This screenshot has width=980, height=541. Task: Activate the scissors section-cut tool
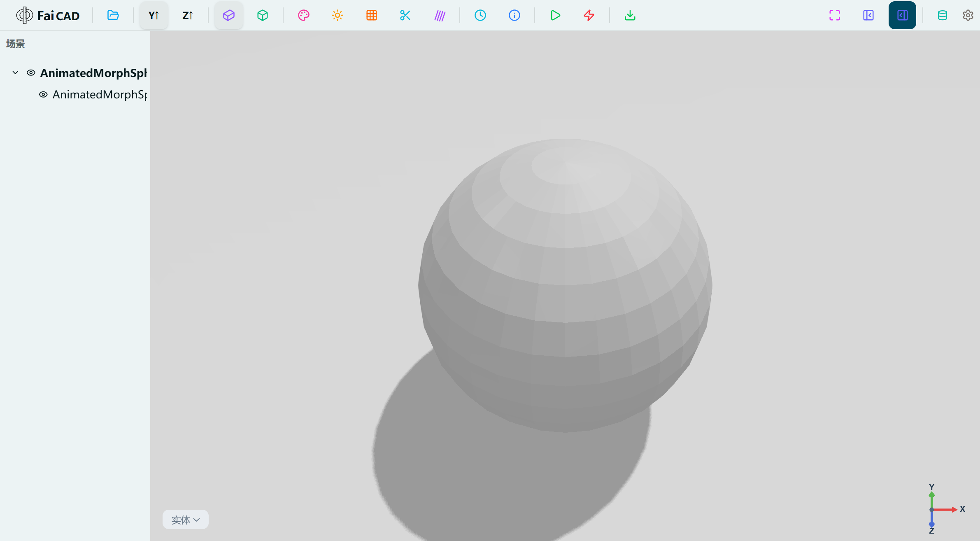[x=405, y=15]
